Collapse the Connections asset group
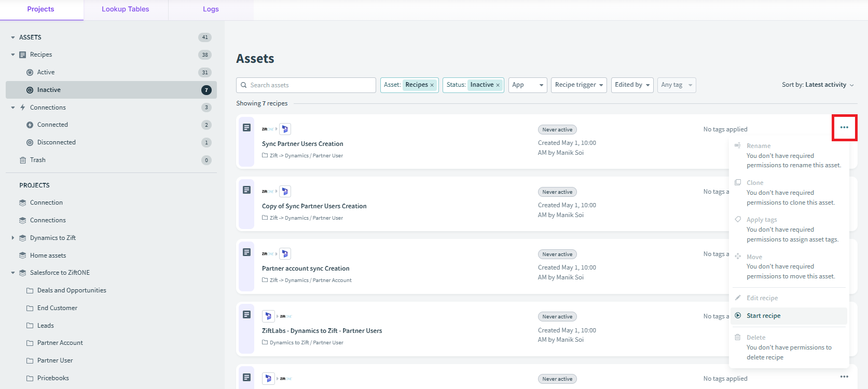This screenshot has width=868, height=389. tap(13, 108)
